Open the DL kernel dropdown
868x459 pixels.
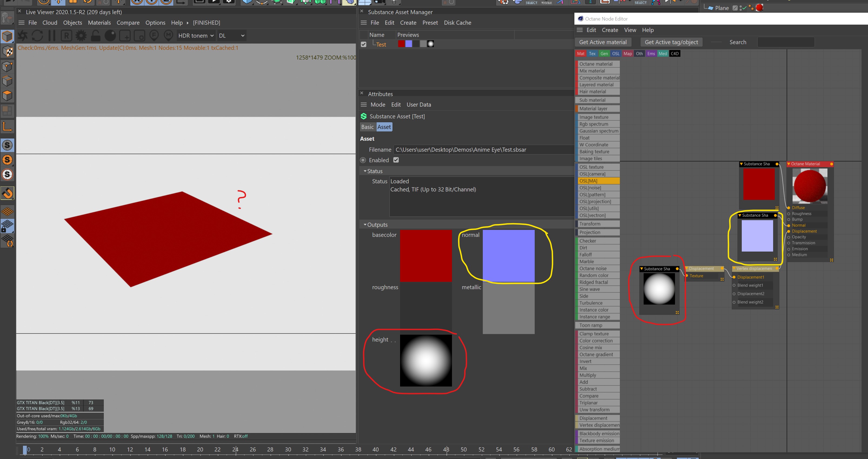pyautogui.click(x=231, y=35)
